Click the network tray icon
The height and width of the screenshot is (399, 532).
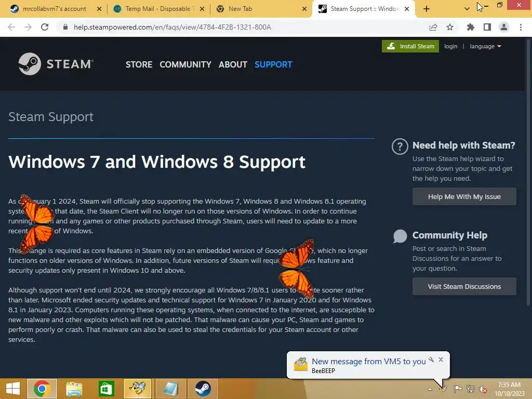click(471, 389)
